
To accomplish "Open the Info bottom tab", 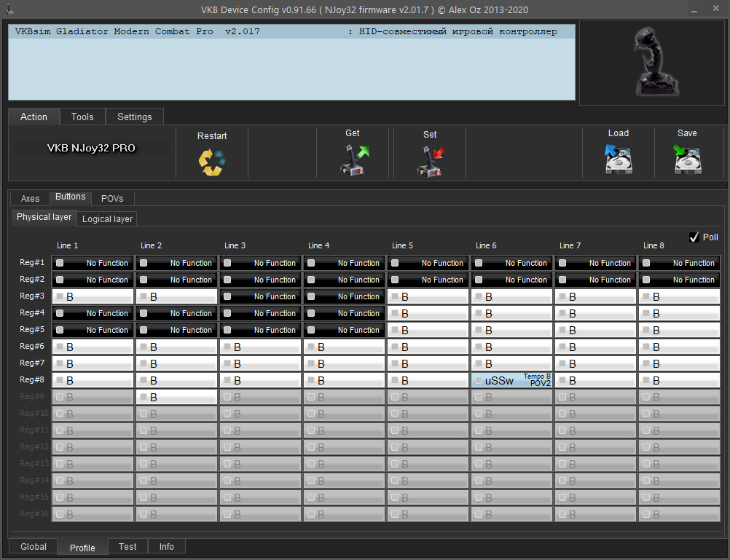I will (167, 546).
